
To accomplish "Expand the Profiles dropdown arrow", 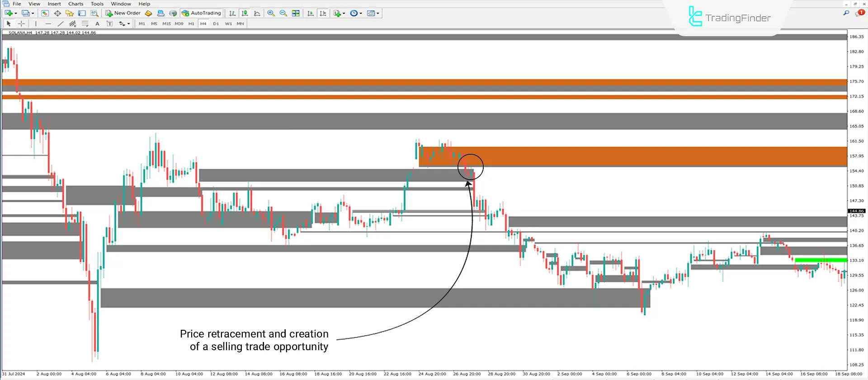I will tap(33, 13).
